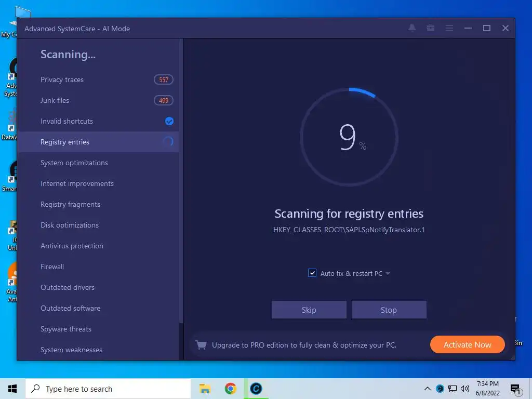Select Invalid shortcuts item
The width and height of the screenshot is (532, 399).
click(98, 121)
